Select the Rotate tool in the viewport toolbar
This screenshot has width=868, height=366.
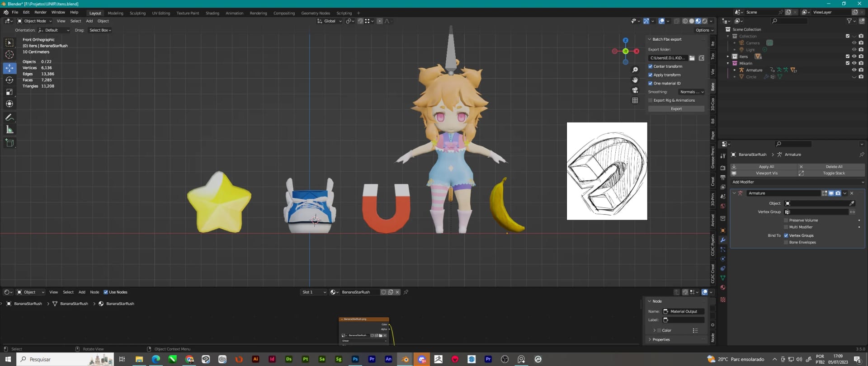[x=9, y=80]
